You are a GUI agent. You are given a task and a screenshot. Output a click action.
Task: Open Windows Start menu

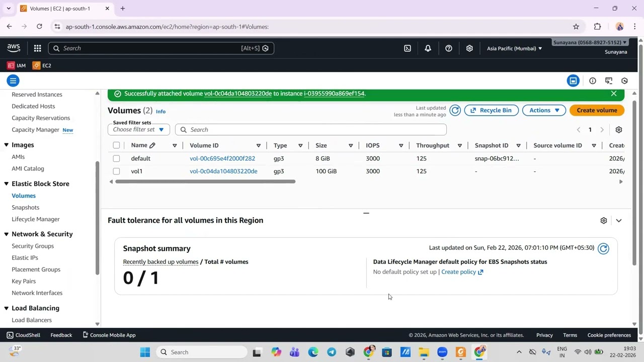(145, 352)
